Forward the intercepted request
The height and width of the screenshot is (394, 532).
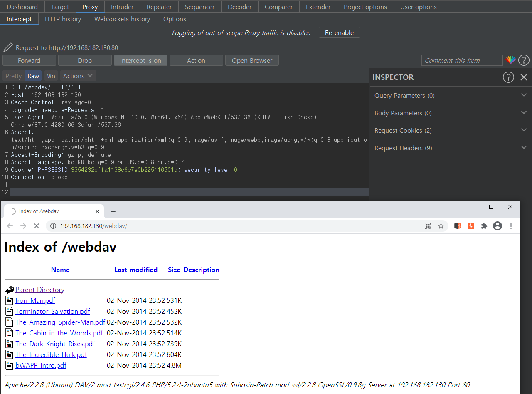coord(29,60)
